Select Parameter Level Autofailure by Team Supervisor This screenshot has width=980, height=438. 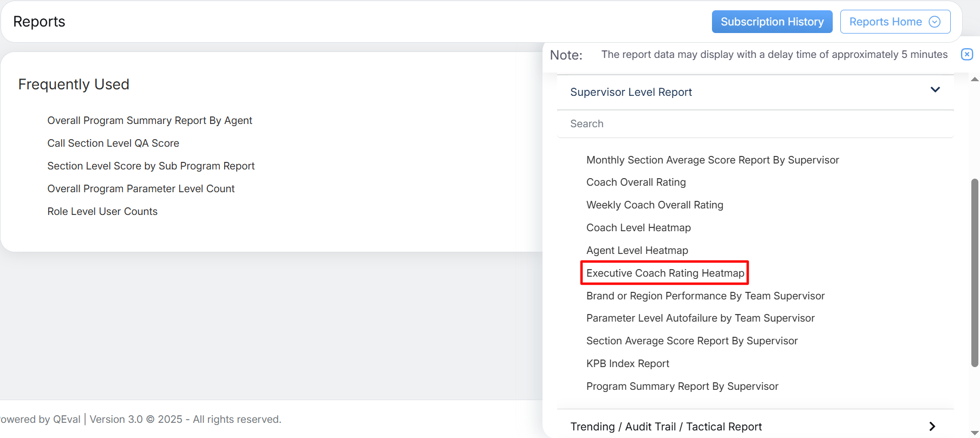[x=700, y=318]
